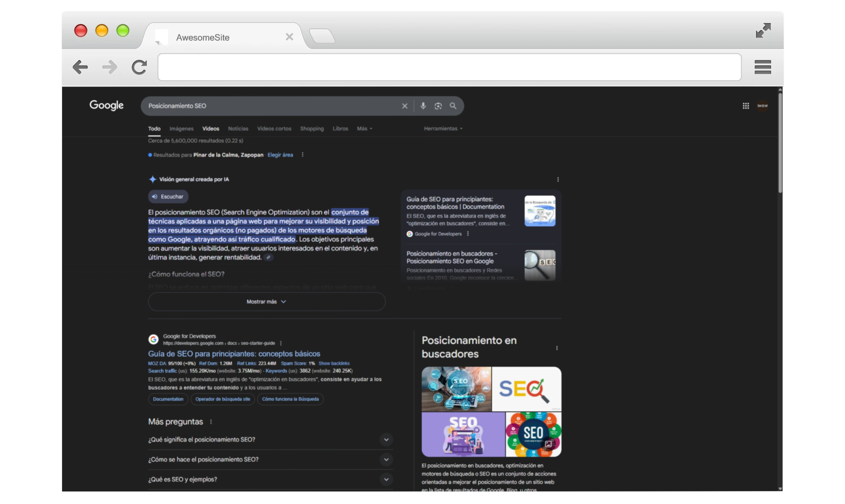The width and height of the screenshot is (845, 504).
Task: Expand ¿Qué es SEO y ejemplos?
Action: coord(270,480)
